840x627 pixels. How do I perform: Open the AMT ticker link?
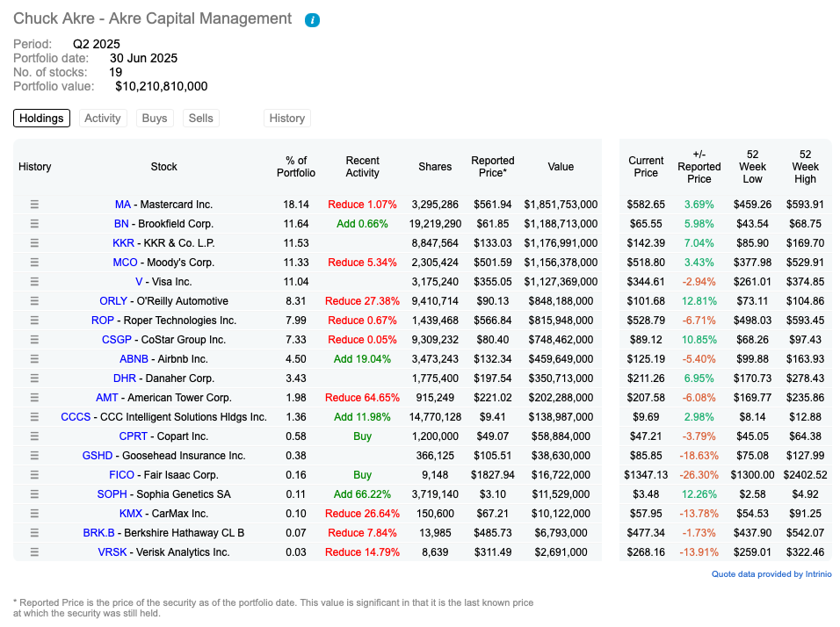pyautogui.click(x=106, y=397)
